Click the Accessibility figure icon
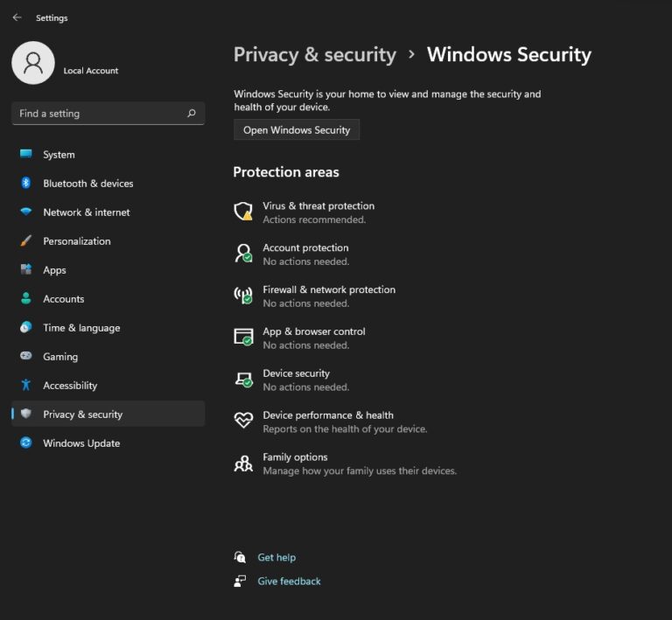This screenshot has width=672, height=620. click(x=26, y=385)
